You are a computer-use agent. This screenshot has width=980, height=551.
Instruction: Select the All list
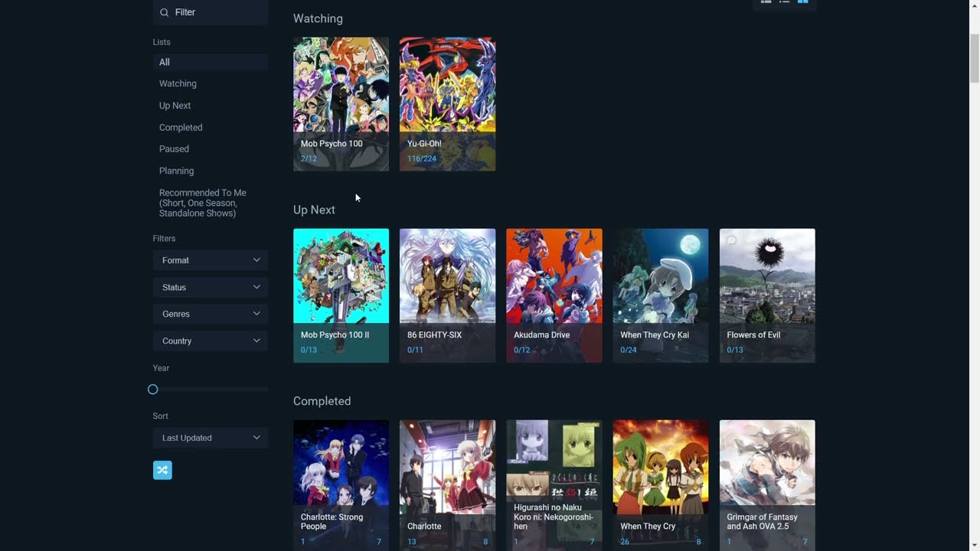pyautogui.click(x=211, y=62)
